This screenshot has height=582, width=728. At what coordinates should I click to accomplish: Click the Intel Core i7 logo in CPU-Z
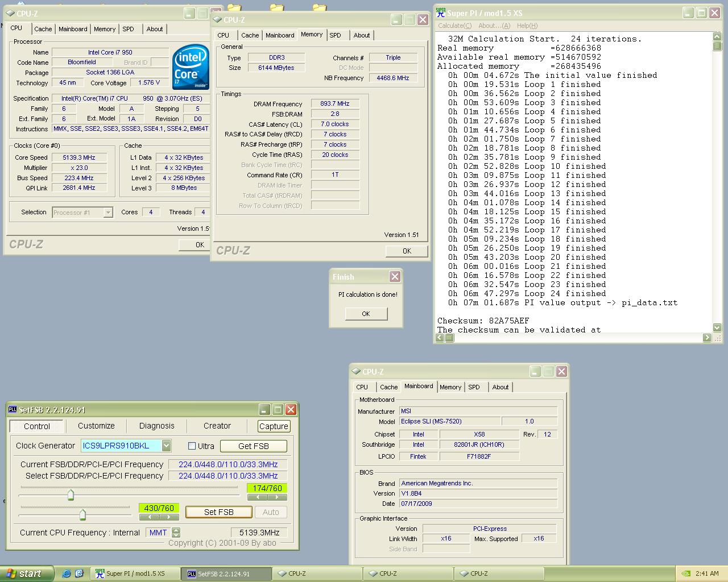(x=191, y=66)
